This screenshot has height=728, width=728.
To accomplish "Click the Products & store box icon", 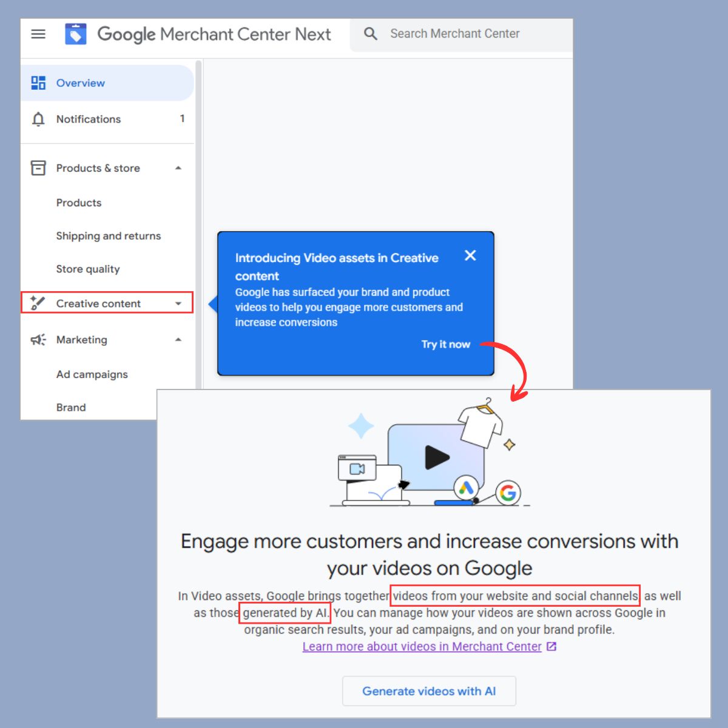I will coord(38,167).
